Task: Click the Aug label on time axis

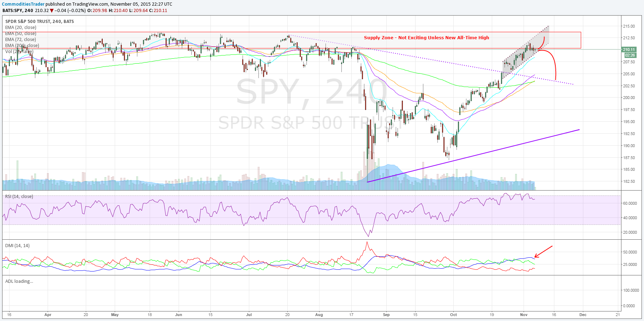Action: (319, 315)
